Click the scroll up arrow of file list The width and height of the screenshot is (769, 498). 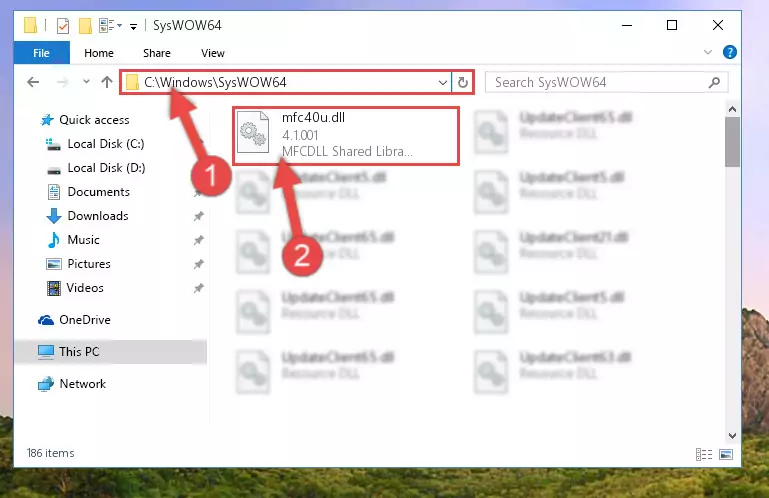coord(732,109)
